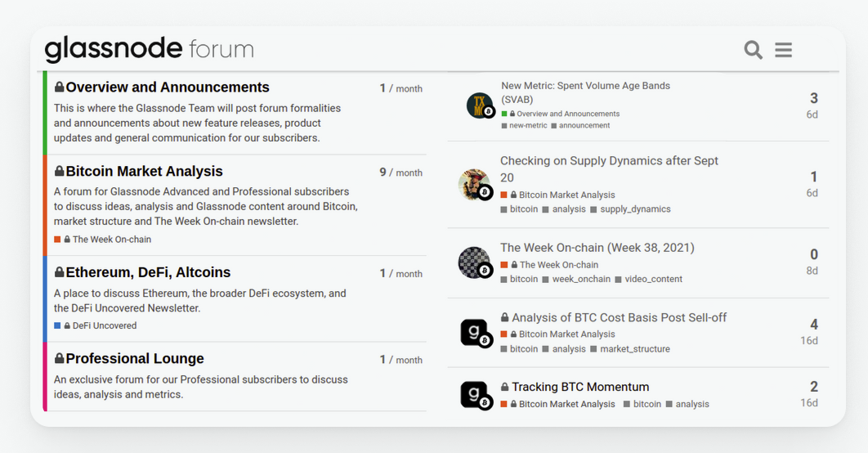Select the video_content tag
868x453 pixels.
(649, 279)
